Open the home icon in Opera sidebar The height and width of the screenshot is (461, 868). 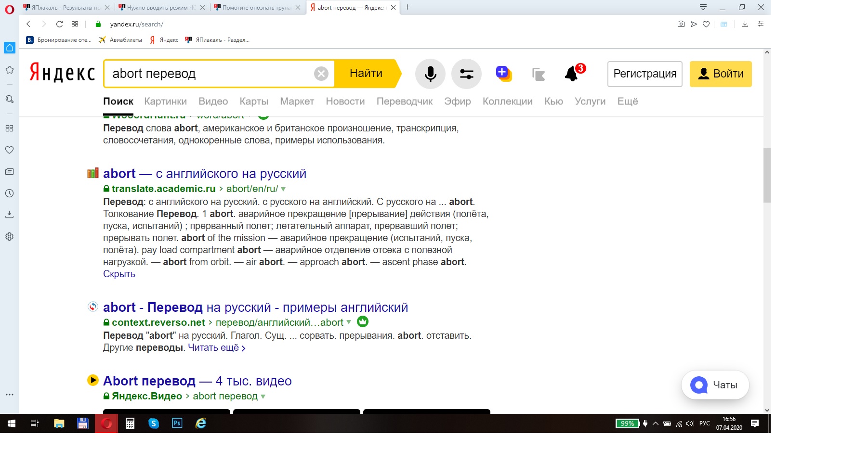point(10,48)
